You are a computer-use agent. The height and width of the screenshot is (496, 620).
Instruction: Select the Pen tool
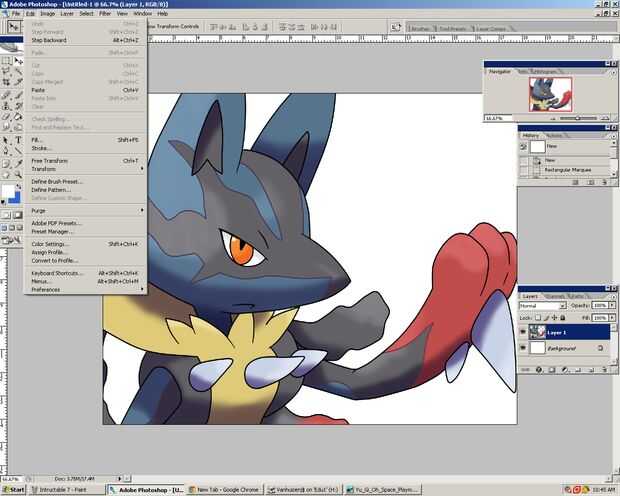[6, 151]
